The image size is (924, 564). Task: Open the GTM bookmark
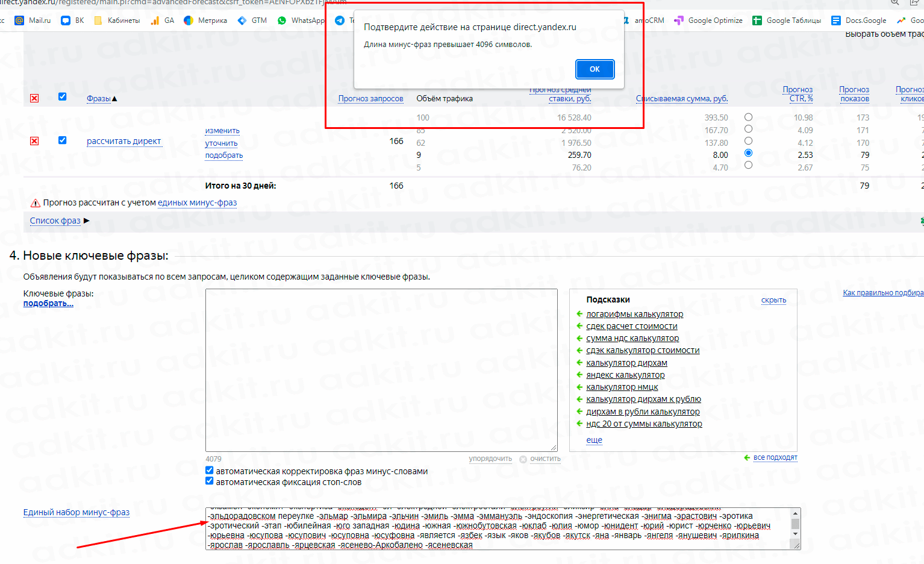pos(252,20)
